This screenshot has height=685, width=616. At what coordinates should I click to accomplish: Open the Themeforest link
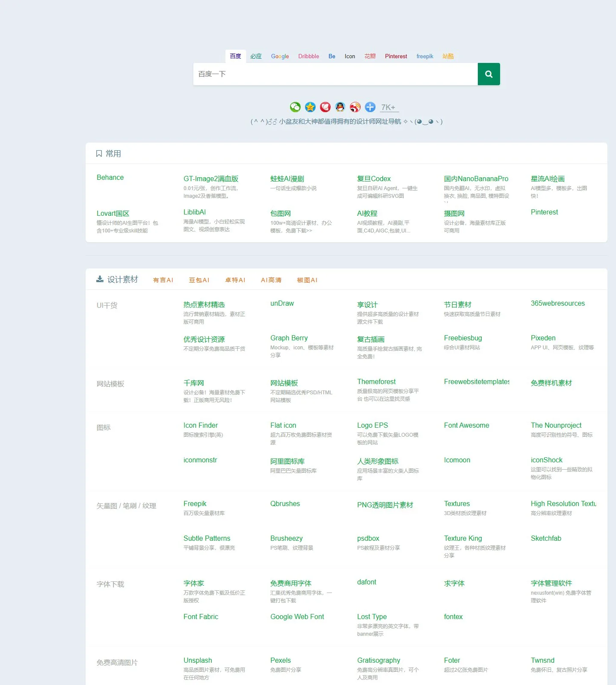pos(376,381)
